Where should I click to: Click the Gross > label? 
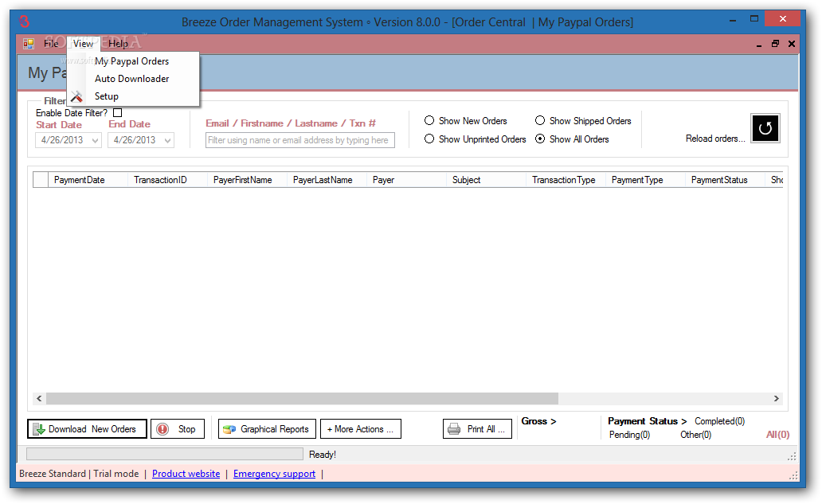point(538,421)
